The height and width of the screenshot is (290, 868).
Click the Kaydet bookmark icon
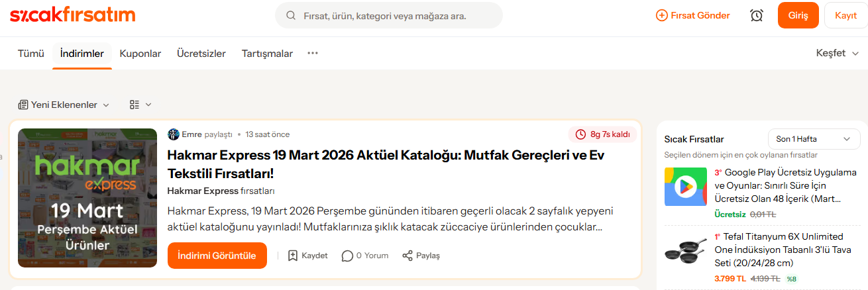(293, 256)
